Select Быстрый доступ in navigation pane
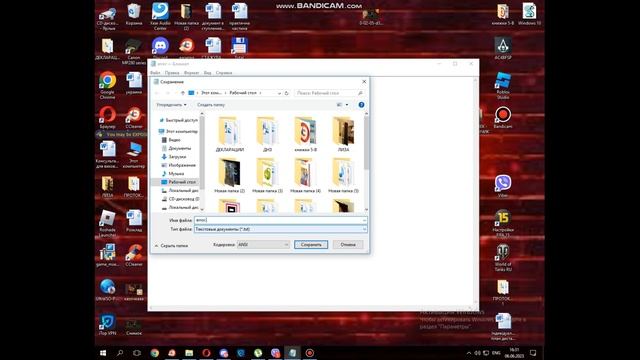The image size is (640, 360). (x=178, y=120)
